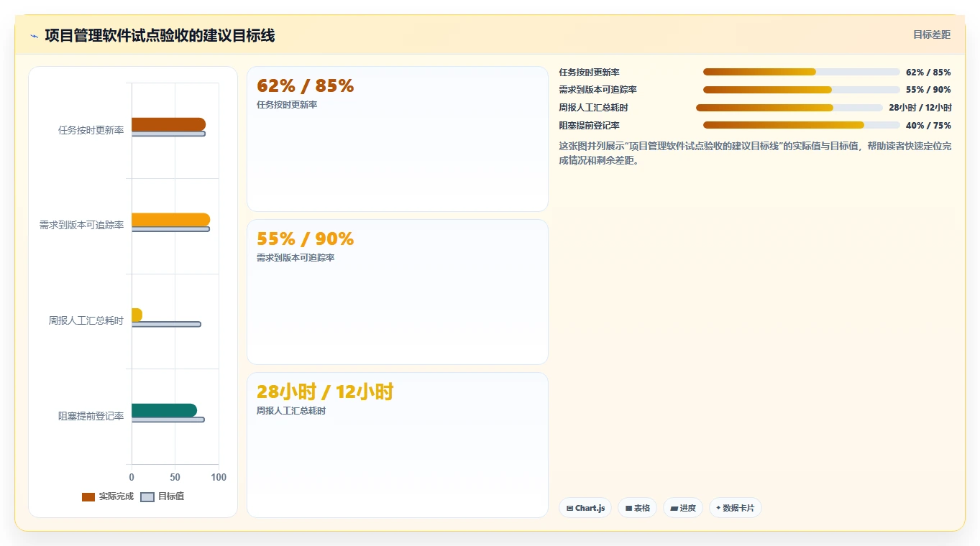Screen dimensions: 980x546
Task: Click the brown 任务按时更新率 actual bar in chart
Action: coord(168,124)
